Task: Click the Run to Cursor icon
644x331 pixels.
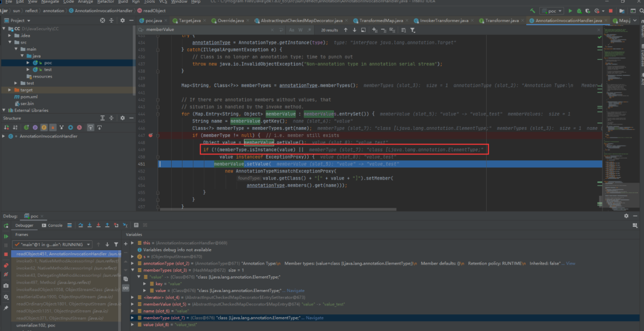Action: click(x=125, y=225)
